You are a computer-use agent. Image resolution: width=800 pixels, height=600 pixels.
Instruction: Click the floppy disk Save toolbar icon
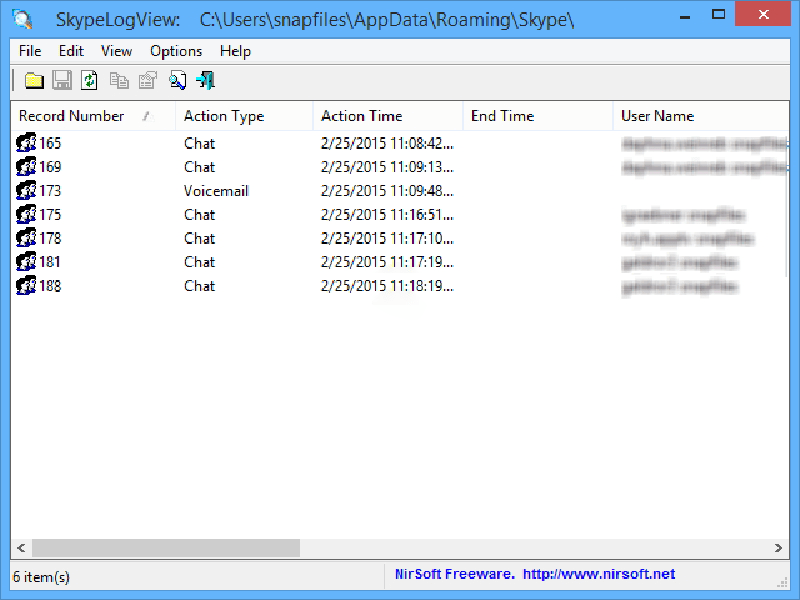click(x=62, y=81)
